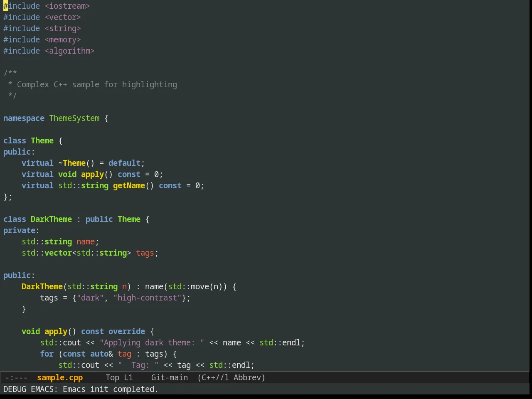532x399 pixels.
Task: Click the 'ThemeSystem' namespace name
Action: tap(74, 118)
